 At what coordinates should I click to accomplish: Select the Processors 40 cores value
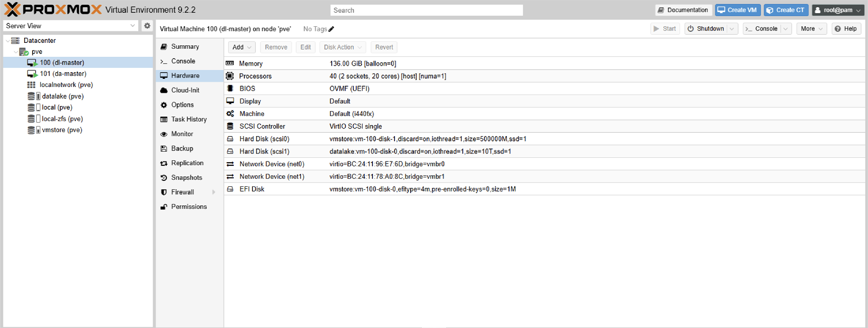click(388, 76)
